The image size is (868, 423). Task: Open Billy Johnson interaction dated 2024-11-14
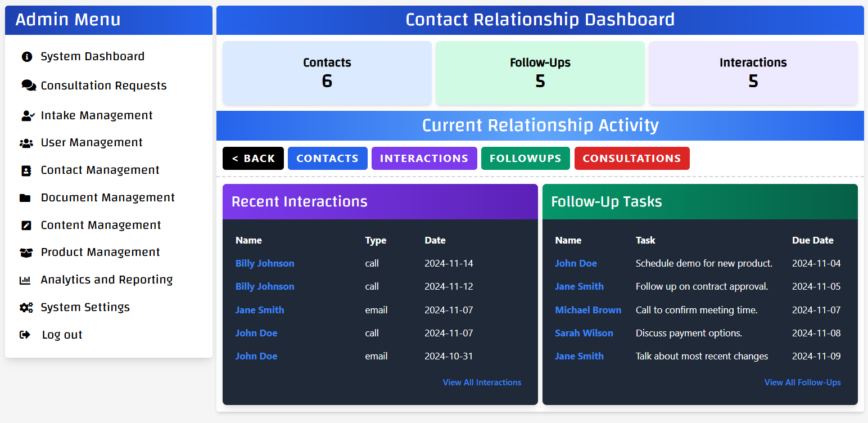tap(265, 263)
